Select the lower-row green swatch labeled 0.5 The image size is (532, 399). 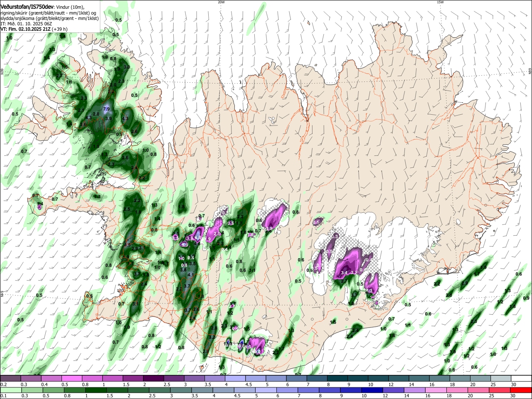pyautogui.click(x=53, y=390)
